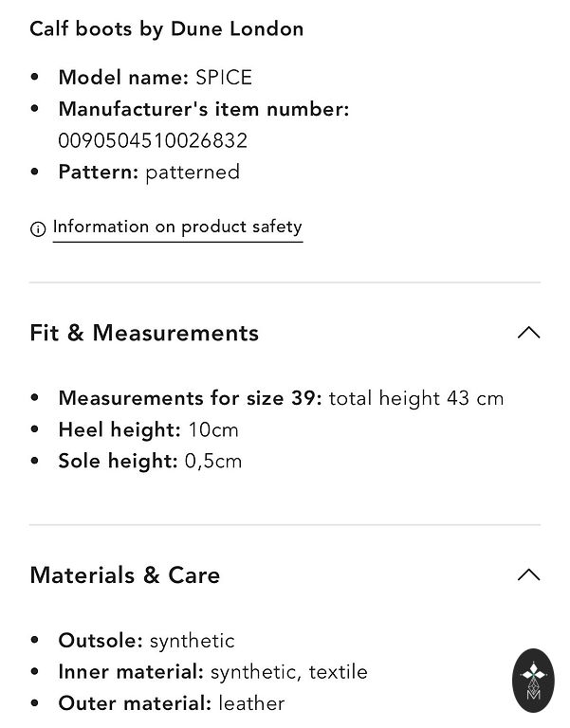Click the Manufacturer's item number label
Screen dimensions: 570x728
pos(204,109)
